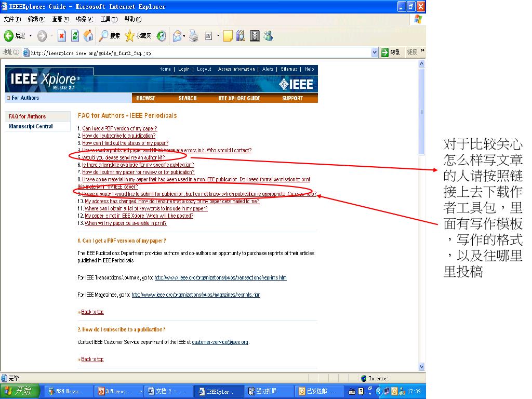
Task: Open dropdown arrow next to Edit icon
Action: click(x=218, y=36)
